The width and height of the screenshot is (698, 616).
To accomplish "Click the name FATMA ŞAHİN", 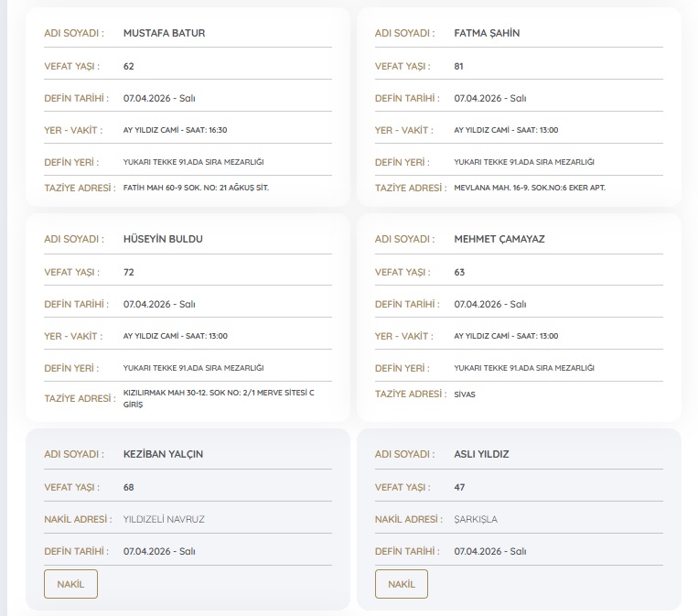I will click(487, 33).
